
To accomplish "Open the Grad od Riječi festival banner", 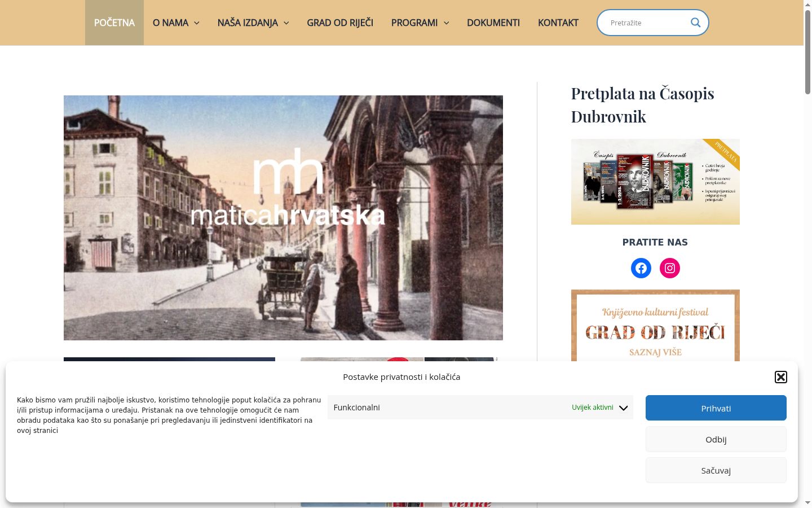I will (655, 326).
